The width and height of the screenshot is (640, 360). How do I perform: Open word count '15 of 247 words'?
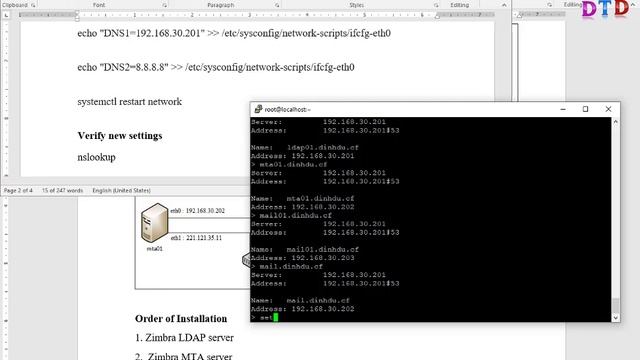point(62,191)
